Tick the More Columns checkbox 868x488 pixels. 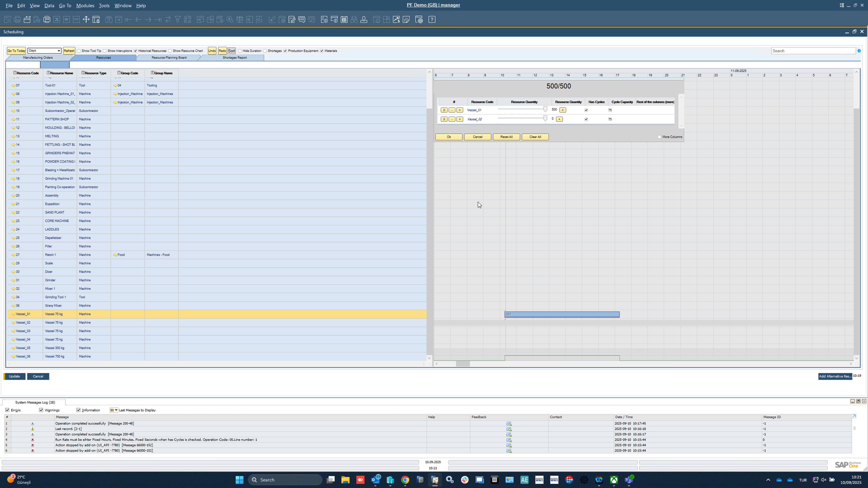(x=659, y=137)
